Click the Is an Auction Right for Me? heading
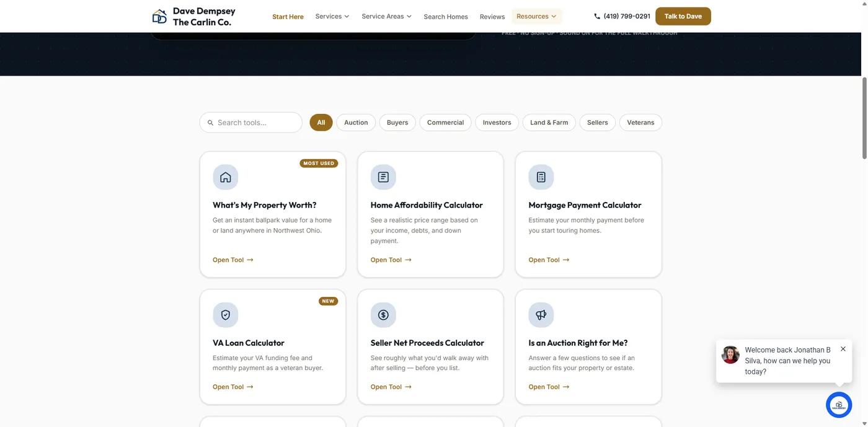868x427 pixels. (578, 343)
